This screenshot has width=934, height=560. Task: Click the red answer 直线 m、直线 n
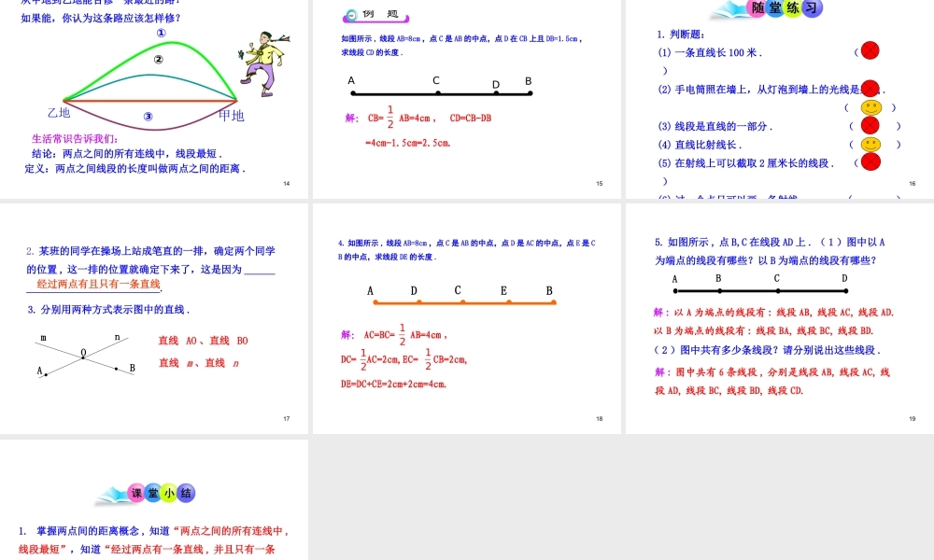click(x=199, y=363)
